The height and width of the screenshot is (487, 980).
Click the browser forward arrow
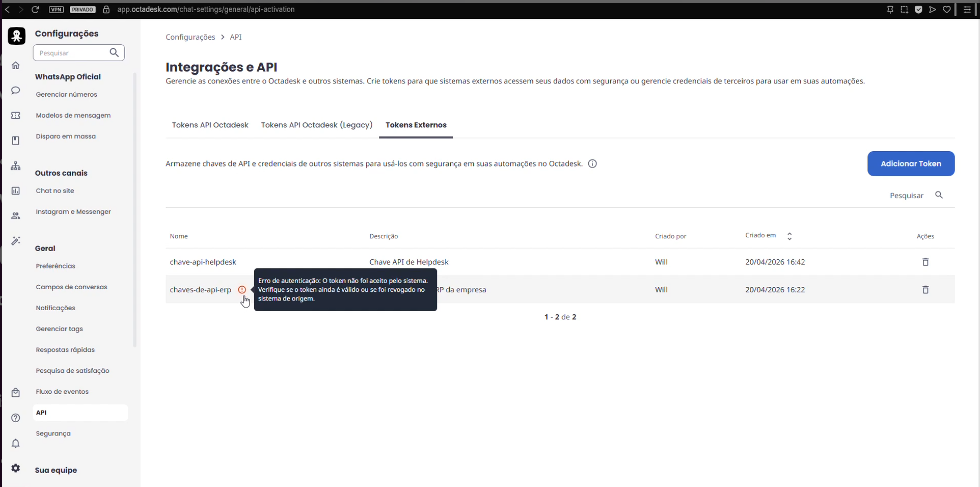point(20,9)
